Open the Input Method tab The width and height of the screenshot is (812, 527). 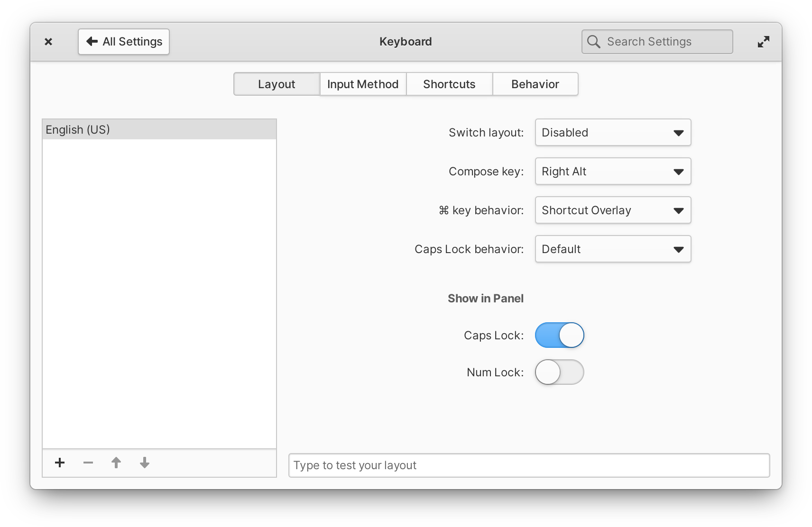tap(362, 84)
